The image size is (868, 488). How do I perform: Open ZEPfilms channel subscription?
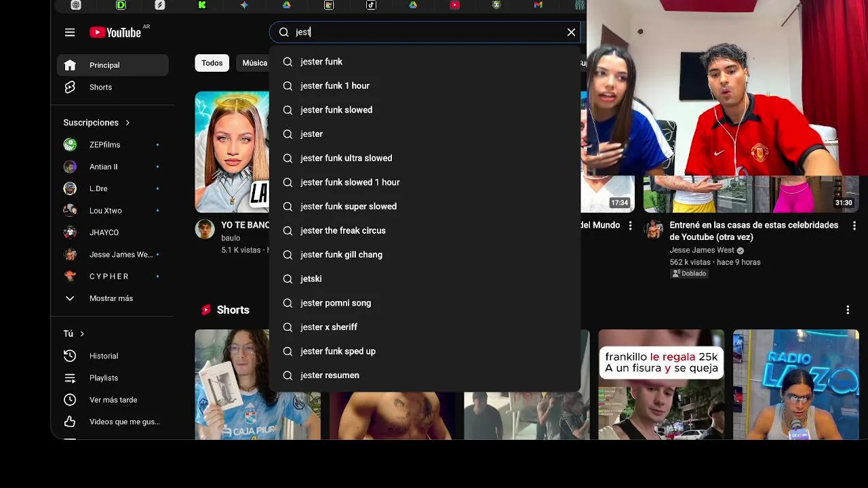(x=113, y=145)
